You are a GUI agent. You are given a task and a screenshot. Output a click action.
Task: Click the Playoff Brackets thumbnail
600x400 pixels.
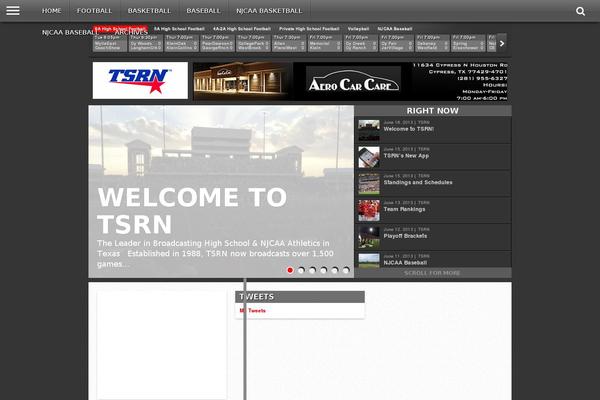[369, 237]
